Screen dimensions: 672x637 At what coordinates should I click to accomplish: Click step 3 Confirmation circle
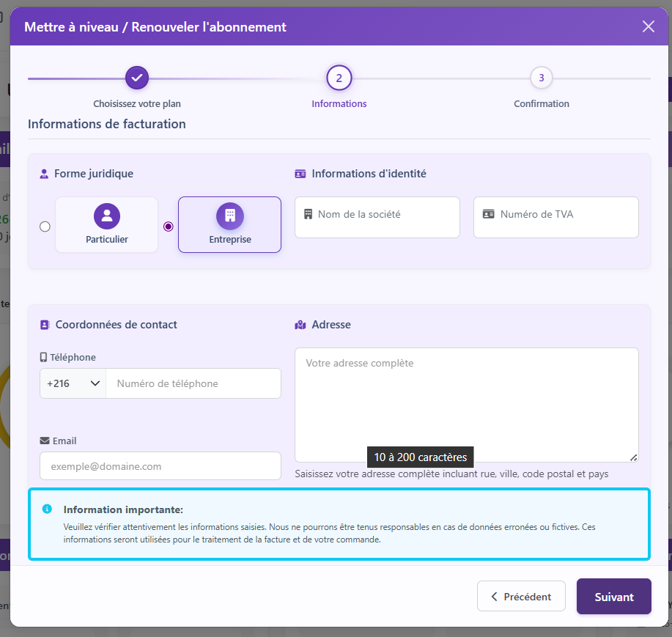[x=542, y=78]
